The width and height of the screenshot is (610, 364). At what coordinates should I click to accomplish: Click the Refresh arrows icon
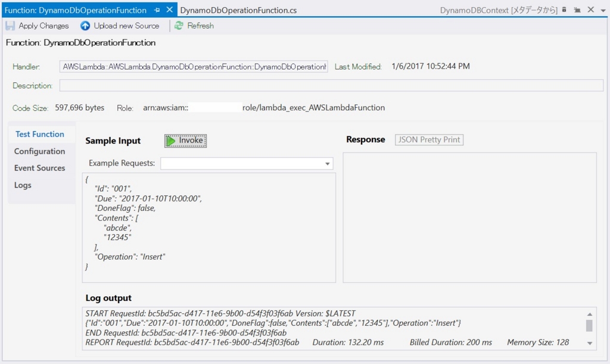coord(179,26)
